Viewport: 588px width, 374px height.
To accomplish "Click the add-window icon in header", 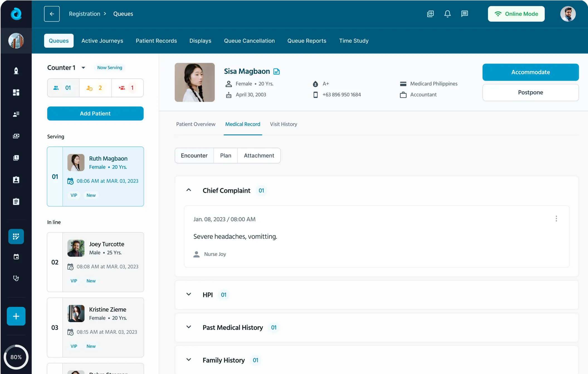I will coord(430,14).
